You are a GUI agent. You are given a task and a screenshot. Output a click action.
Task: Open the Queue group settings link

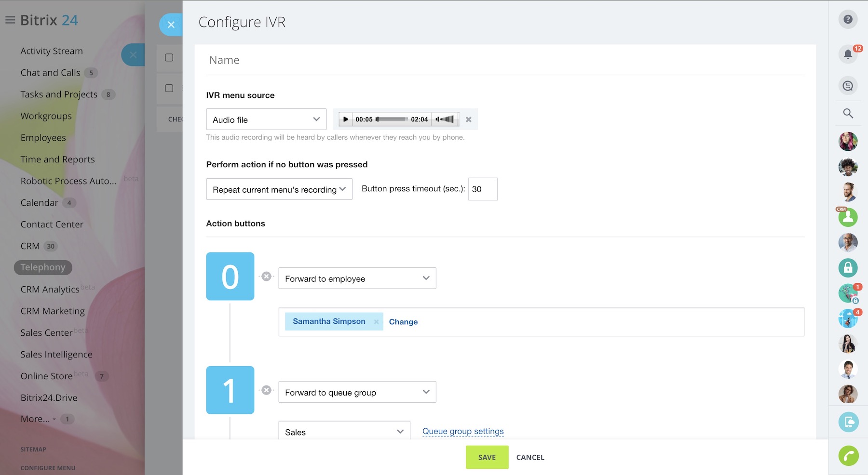(463, 432)
